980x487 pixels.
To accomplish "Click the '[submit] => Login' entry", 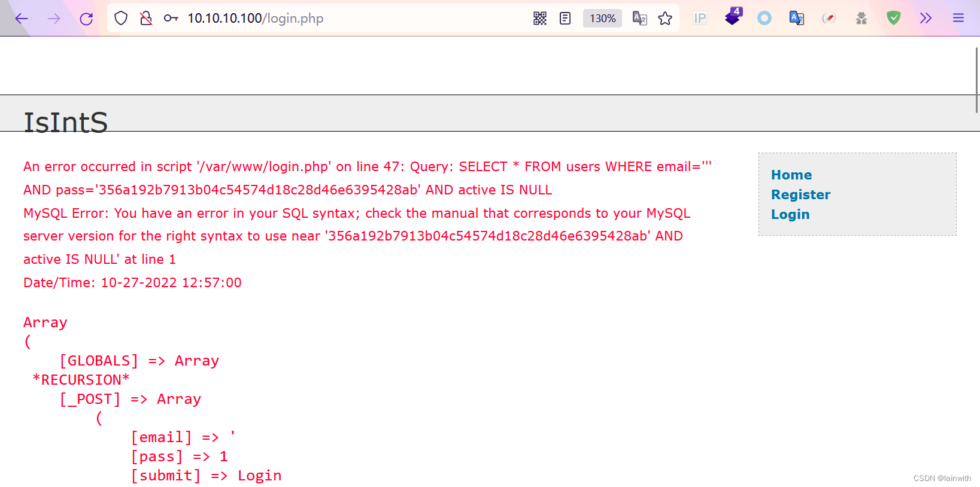I will tap(206, 476).
